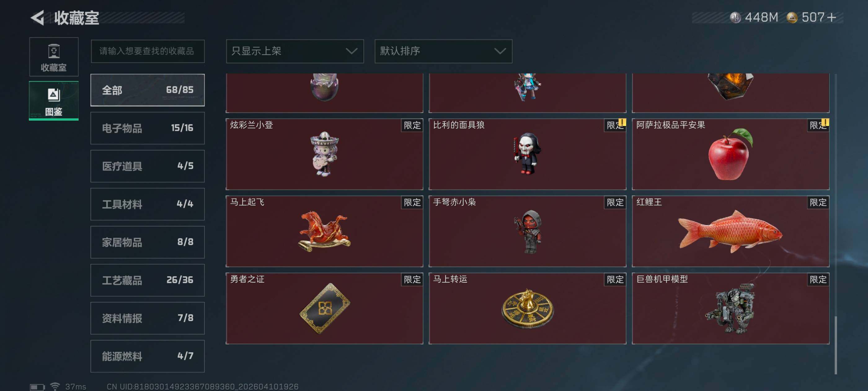Screen dimensions: 868x391
Task: Select the 巨兽机甲模型 mech item
Action: (x=730, y=308)
